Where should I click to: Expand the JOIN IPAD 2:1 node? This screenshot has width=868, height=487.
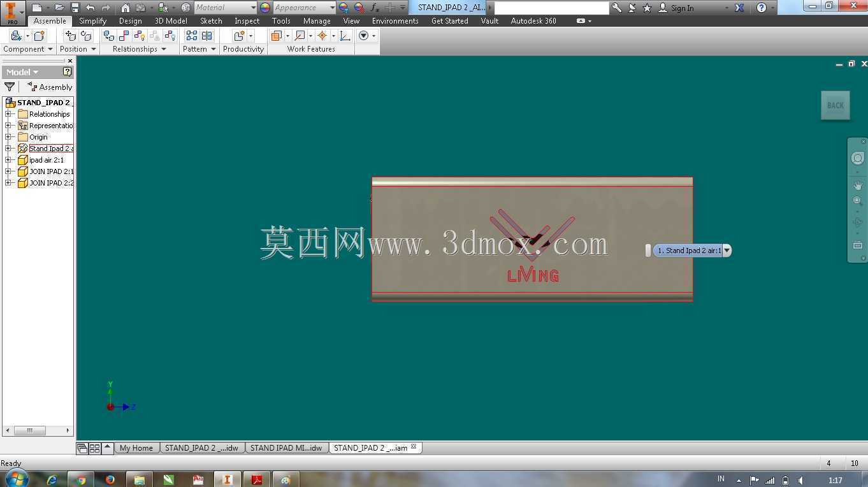[x=8, y=171]
